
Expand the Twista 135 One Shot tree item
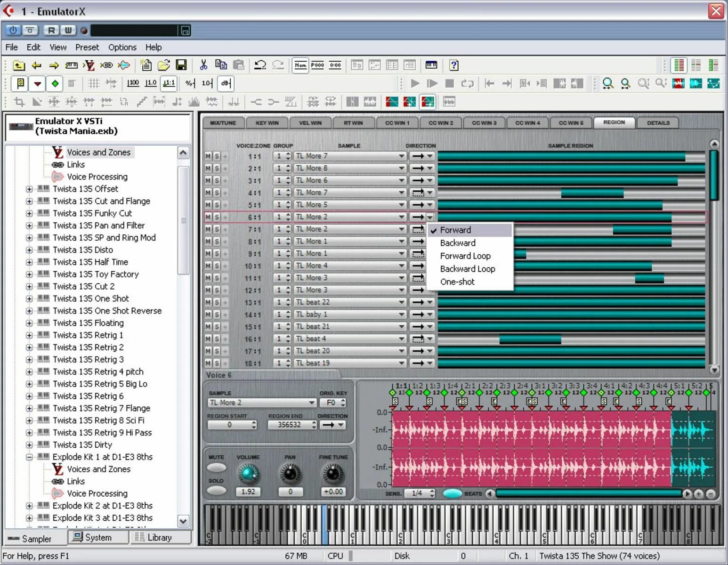(29, 298)
